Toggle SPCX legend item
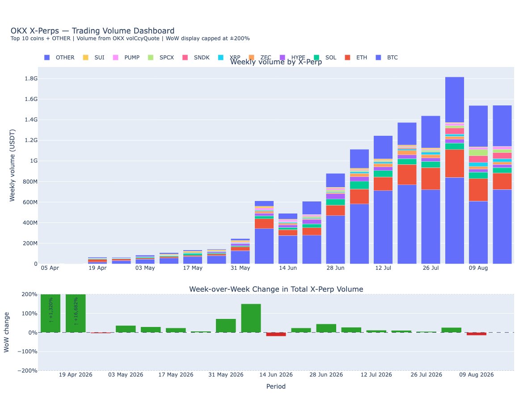 click(x=161, y=58)
